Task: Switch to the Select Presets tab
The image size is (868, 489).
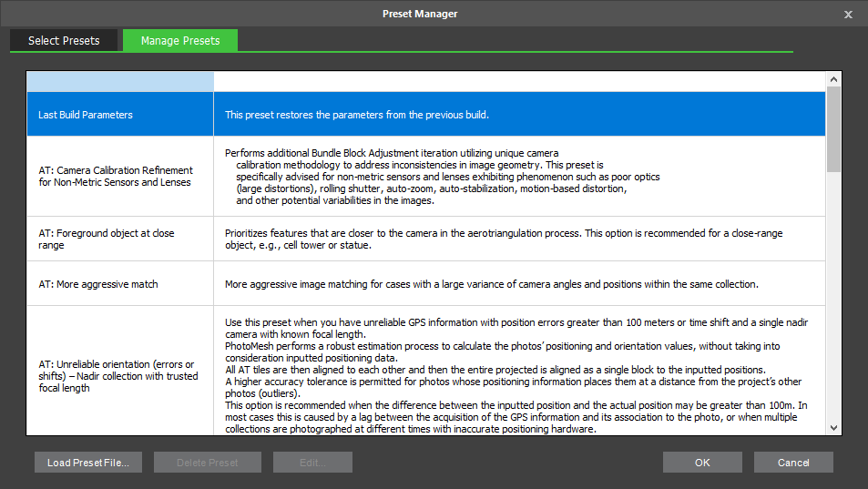Action: [64, 41]
